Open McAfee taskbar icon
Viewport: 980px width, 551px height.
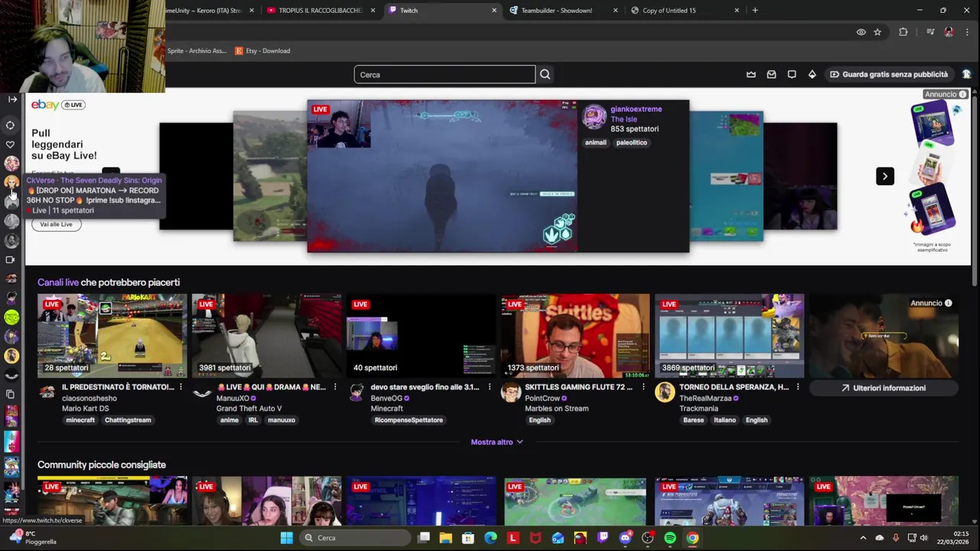coord(535,538)
